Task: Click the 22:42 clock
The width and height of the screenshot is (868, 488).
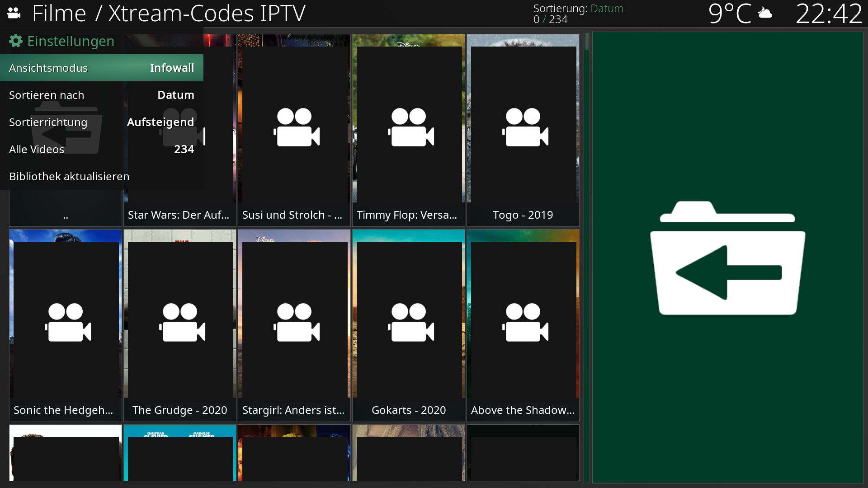Action: pyautogui.click(x=829, y=14)
